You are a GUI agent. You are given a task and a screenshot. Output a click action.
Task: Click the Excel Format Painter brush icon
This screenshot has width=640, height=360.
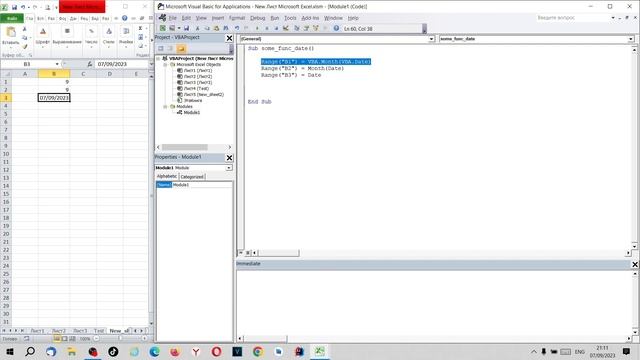click(24, 46)
